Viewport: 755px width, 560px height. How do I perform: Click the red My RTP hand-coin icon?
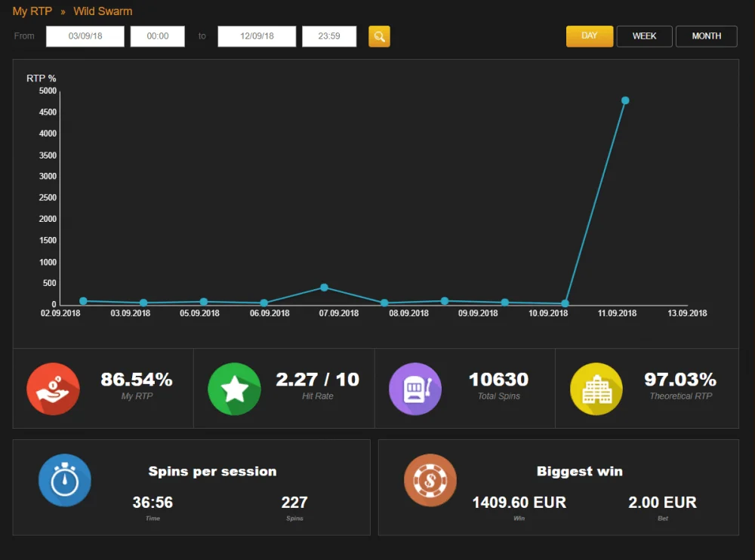click(53, 389)
